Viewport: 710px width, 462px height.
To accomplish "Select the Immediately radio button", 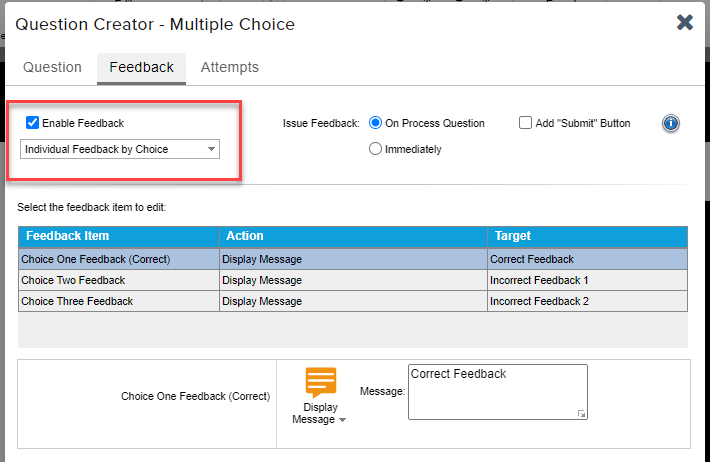I will coord(376,149).
